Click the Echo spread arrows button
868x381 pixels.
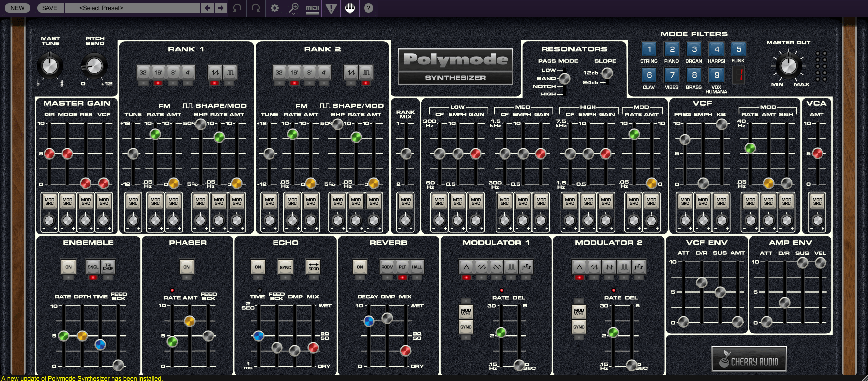314,267
